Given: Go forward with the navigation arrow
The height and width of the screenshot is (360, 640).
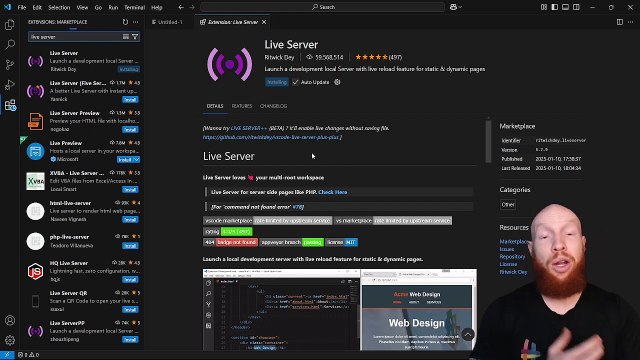Looking at the screenshot, I should pyautogui.click(x=192, y=7).
